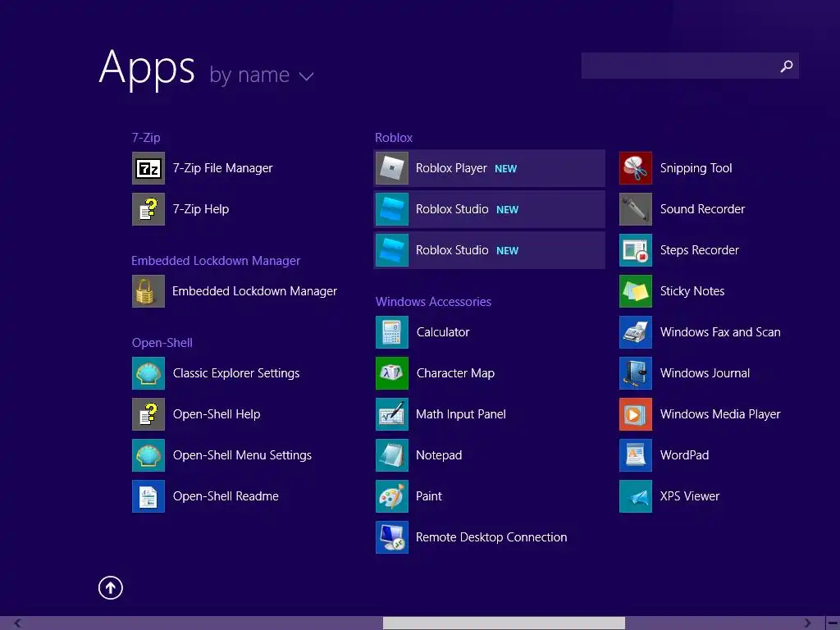Click the Open-Shell Help icon
This screenshot has height=630, width=840.
148,414
